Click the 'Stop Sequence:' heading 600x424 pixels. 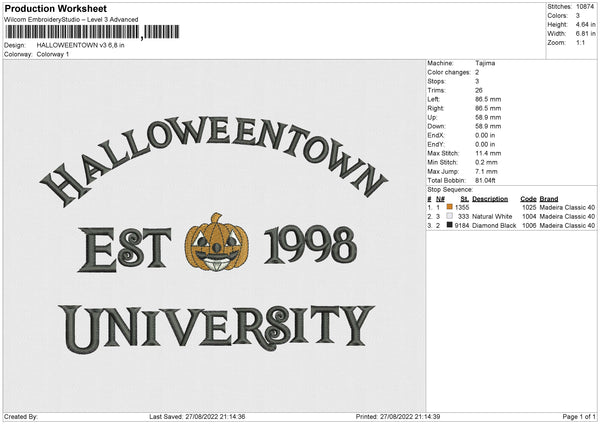coord(450,190)
